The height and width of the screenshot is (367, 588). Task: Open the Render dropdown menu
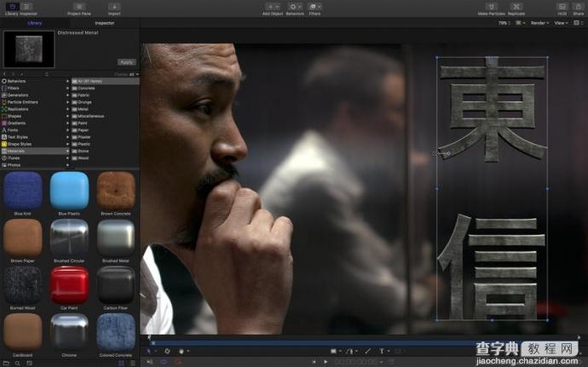[x=539, y=23]
